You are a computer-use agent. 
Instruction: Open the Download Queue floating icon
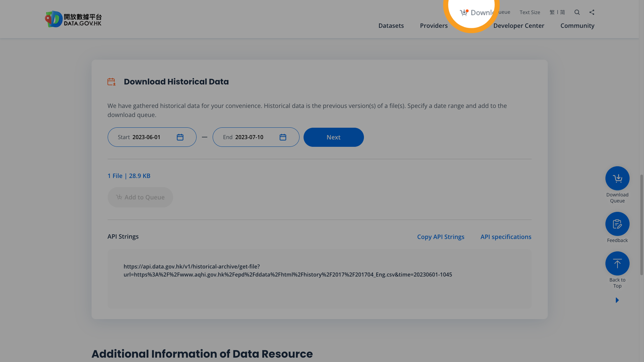click(617, 178)
